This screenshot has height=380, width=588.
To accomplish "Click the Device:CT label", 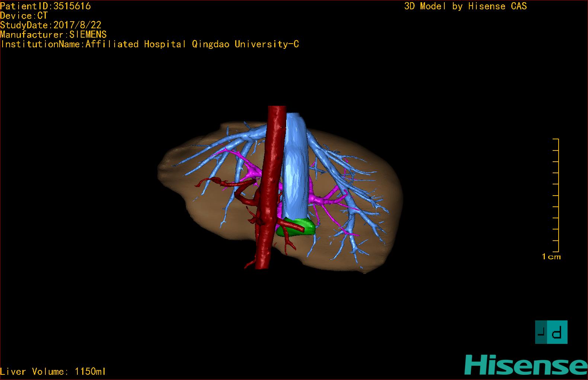I will point(24,16).
